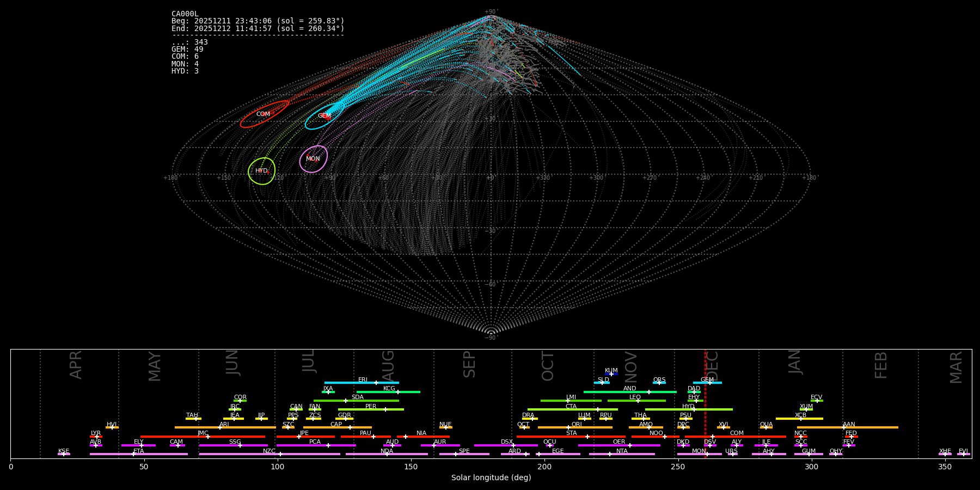Viewport: 980px width, 490px height.
Task: Select the -60 latitude label on the sky map
Action: click(x=491, y=285)
